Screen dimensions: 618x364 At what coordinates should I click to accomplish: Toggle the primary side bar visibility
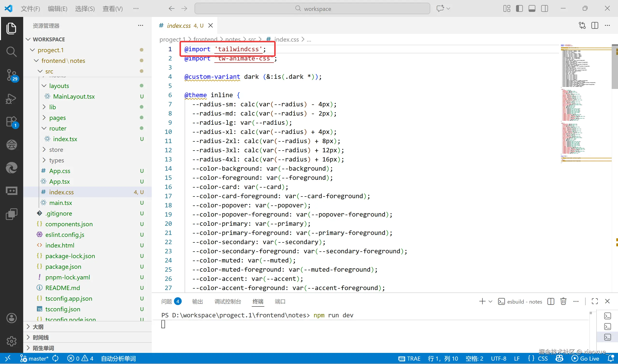519,9
